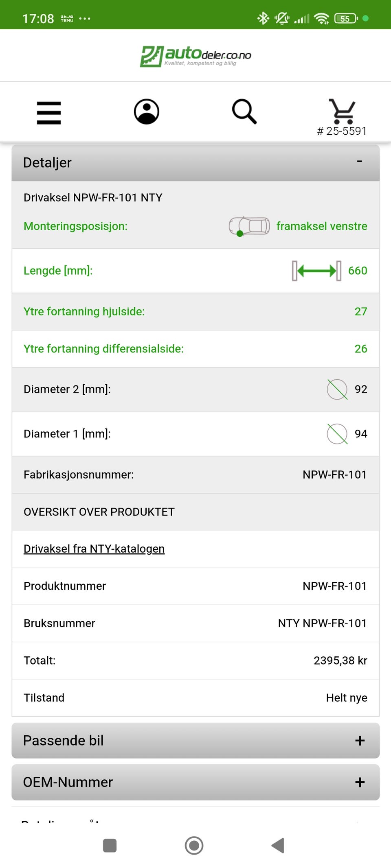Tap the Produktnummer NPW-FR-101 value

pos(334,586)
